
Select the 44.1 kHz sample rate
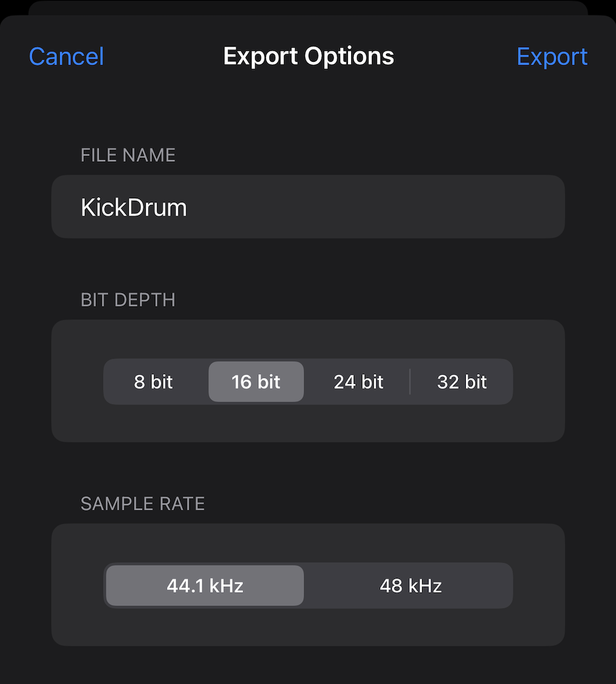[205, 585]
